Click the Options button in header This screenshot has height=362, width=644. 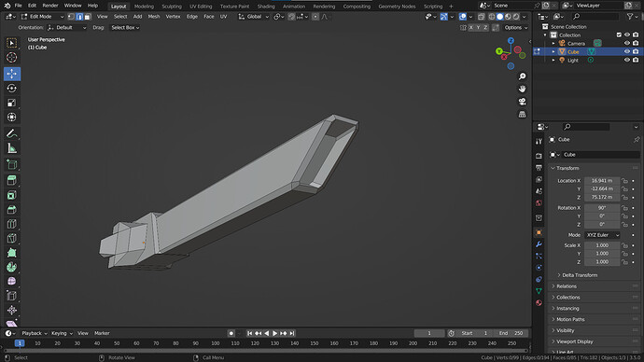pos(515,27)
